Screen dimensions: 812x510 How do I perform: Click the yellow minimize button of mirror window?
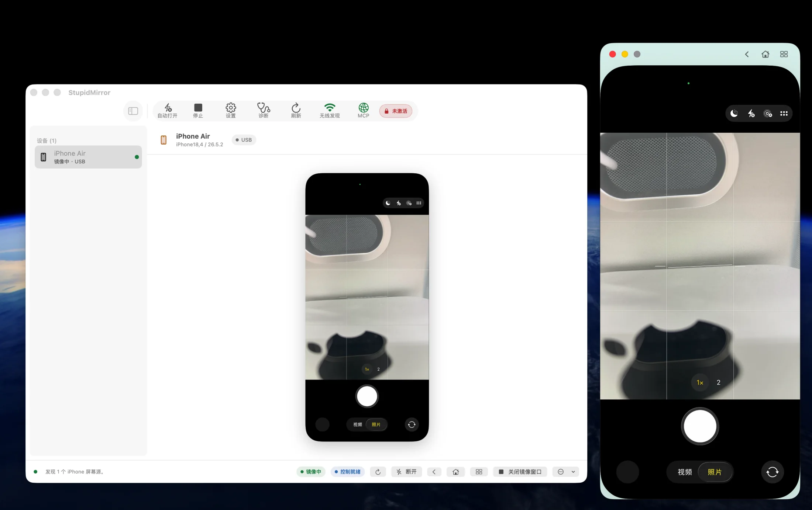(625, 54)
